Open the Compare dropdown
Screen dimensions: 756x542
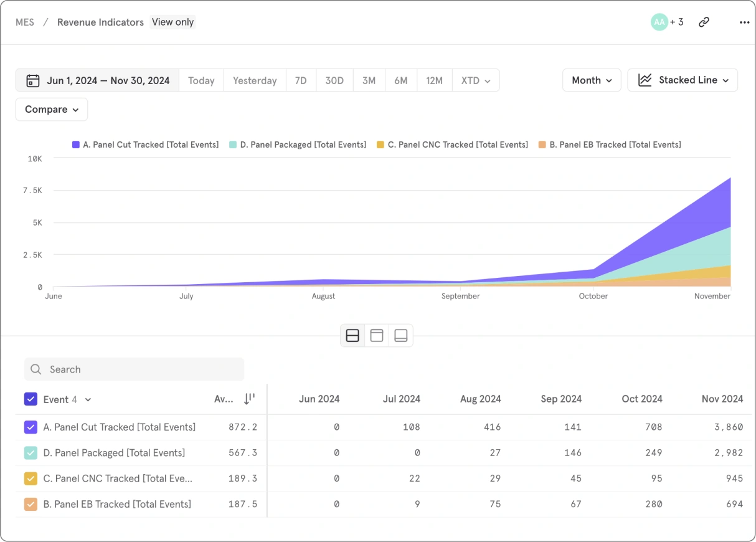point(52,109)
